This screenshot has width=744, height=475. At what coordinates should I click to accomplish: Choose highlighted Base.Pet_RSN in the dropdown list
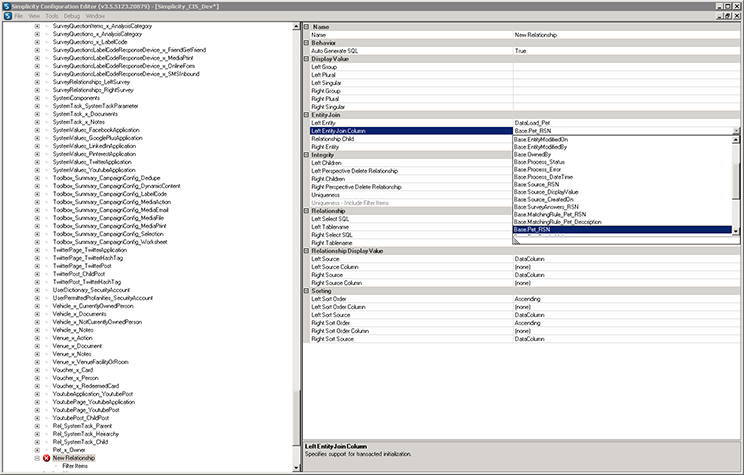click(x=622, y=230)
